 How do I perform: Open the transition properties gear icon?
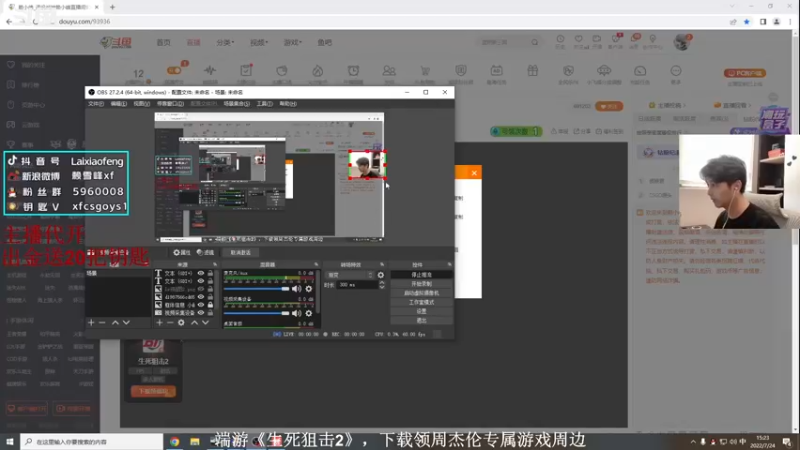click(x=381, y=275)
